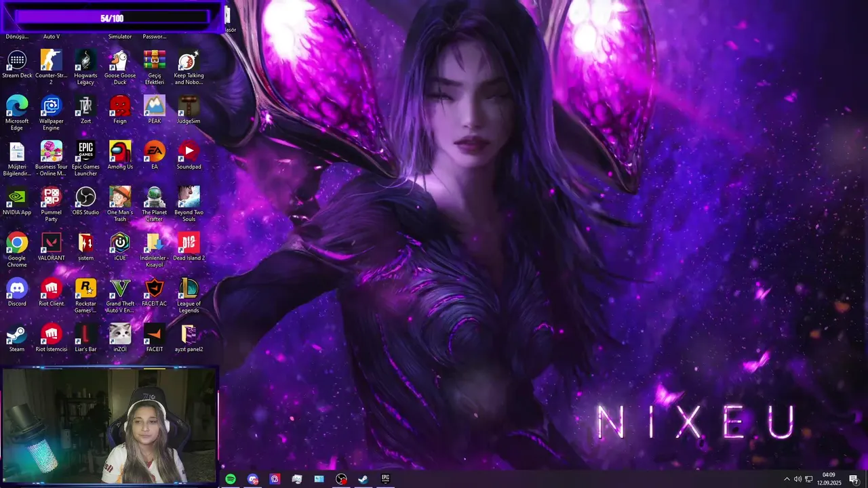Select the Riot İstemcisi desktop icon
The image size is (868, 488).
coord(51,337)
